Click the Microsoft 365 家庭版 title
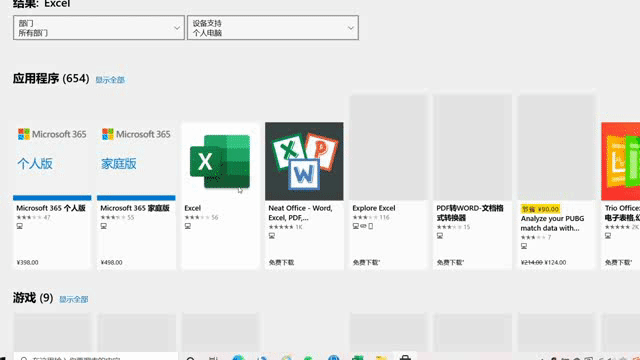The image size is (640, 360). pos(135,208)
